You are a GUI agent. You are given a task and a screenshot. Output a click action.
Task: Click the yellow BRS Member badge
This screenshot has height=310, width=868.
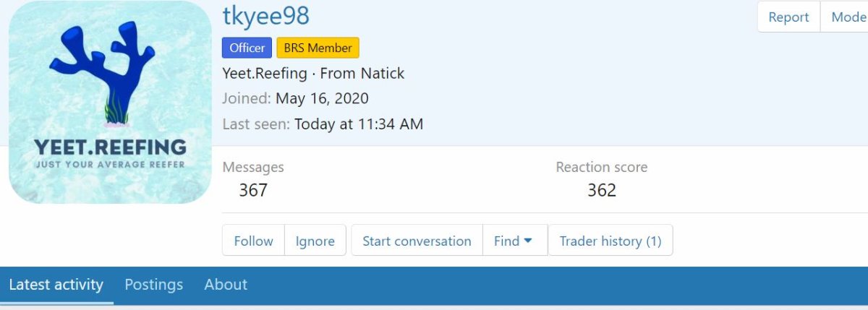tap(318, 48)
